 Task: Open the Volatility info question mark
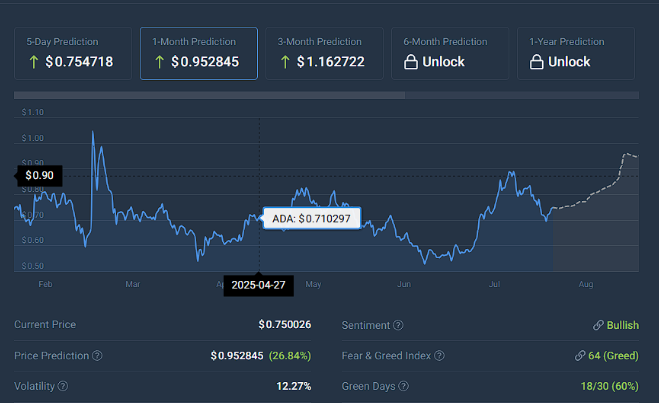click(x=63, y=386)
